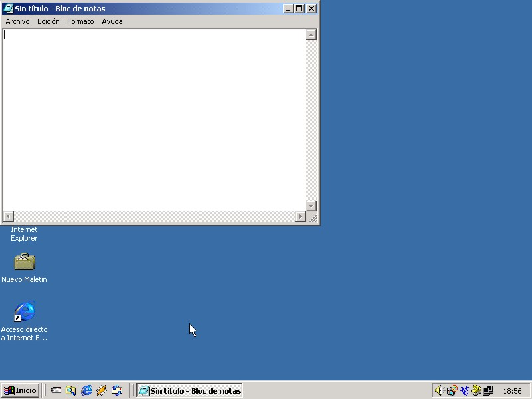Click the Notepad icon in the title bar
The height and width of the screenshot is (399, 532).
(x=8, y=9)
